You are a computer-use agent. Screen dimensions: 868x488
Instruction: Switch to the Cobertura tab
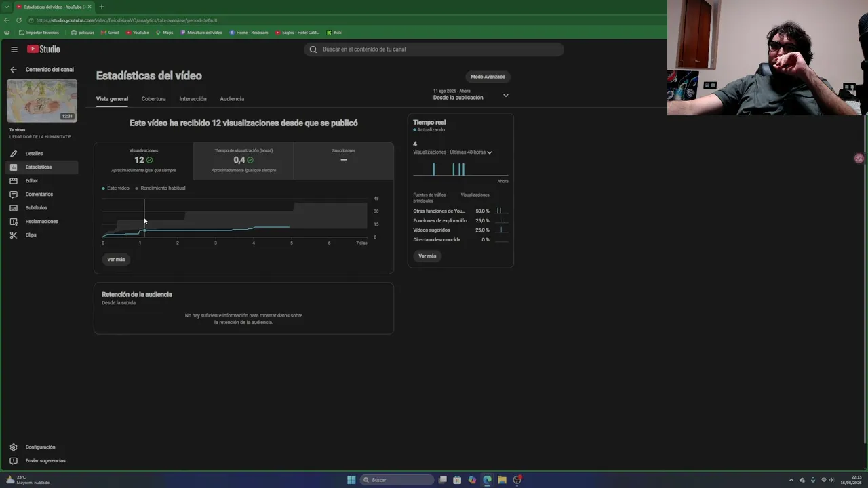153,99
